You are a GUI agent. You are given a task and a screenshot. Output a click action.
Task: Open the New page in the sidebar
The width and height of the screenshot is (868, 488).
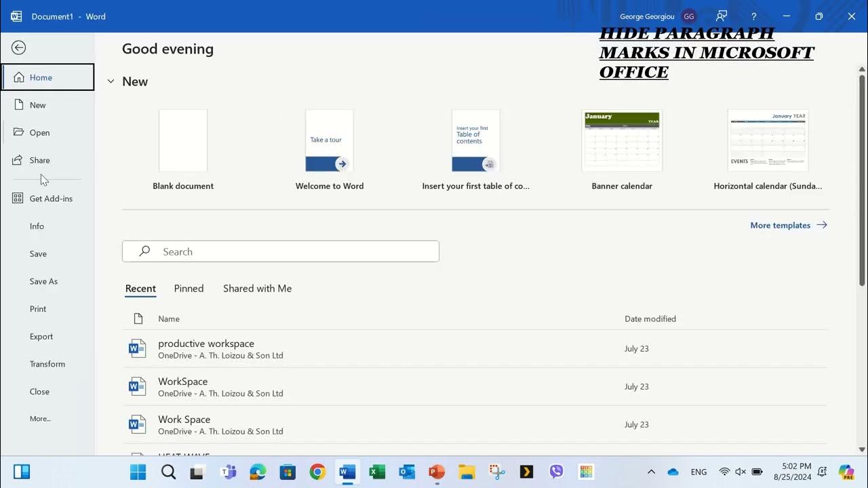(47, 105)
